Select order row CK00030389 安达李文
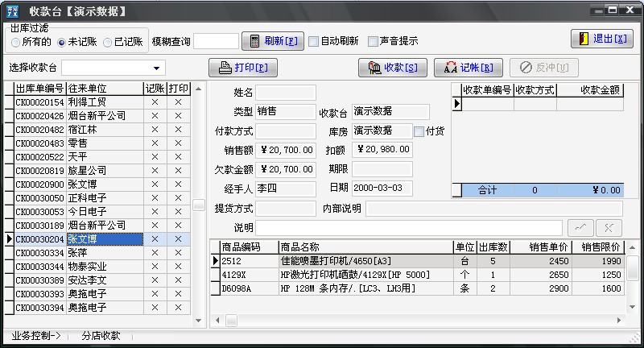Image resolution: width=644 pixels, height=348 pixels. [x=98, y=280]
